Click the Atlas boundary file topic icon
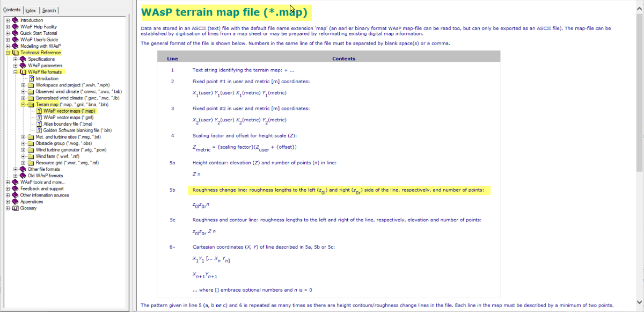This screenshot has height=312, width=644. coord(39,124)
